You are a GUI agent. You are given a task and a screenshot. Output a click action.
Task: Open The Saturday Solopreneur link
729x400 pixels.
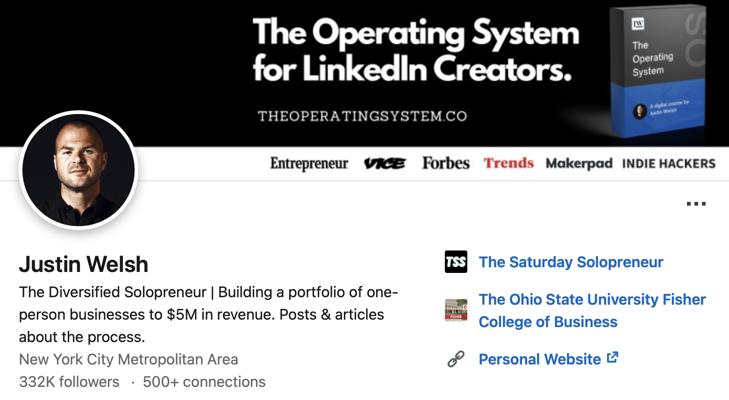pos(571,263)
